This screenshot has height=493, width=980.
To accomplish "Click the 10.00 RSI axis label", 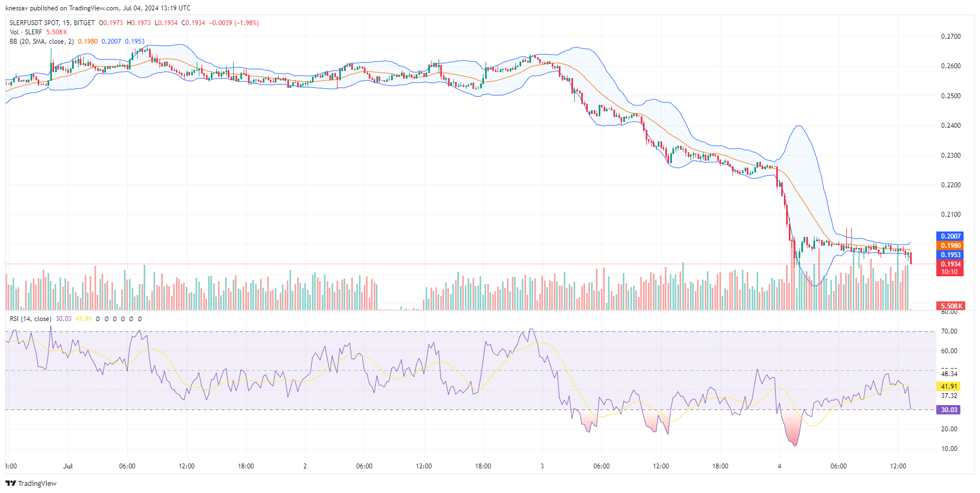I will click(949, 449).
